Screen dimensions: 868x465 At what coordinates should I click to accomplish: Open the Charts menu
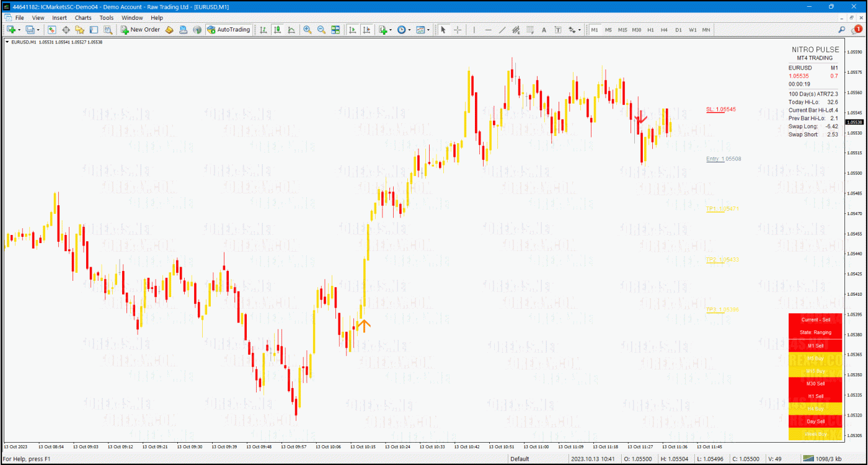point(83,18)
